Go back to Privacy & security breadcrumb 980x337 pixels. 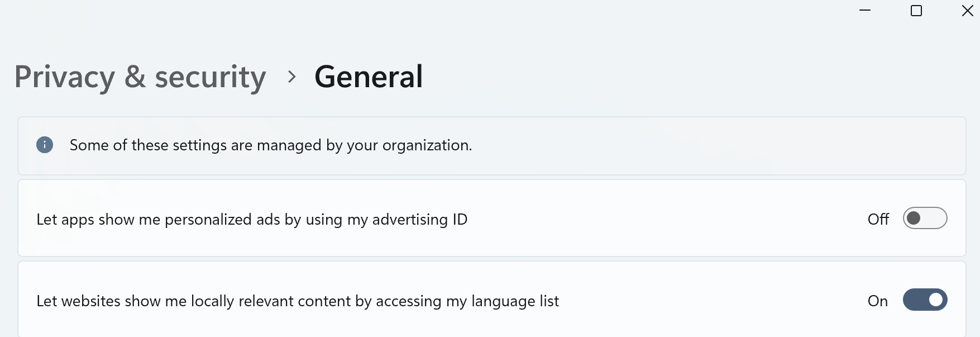click(x=140, y=77)
